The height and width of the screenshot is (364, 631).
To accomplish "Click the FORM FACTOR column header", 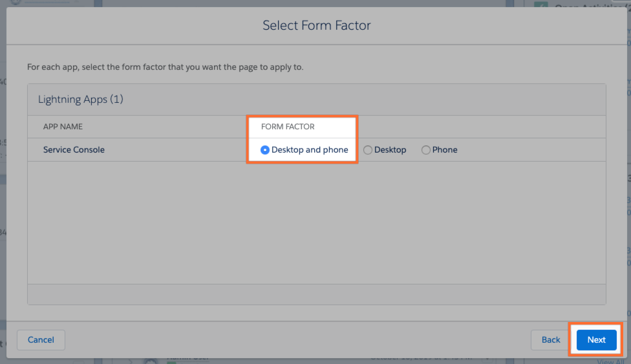I will (288, 127).
